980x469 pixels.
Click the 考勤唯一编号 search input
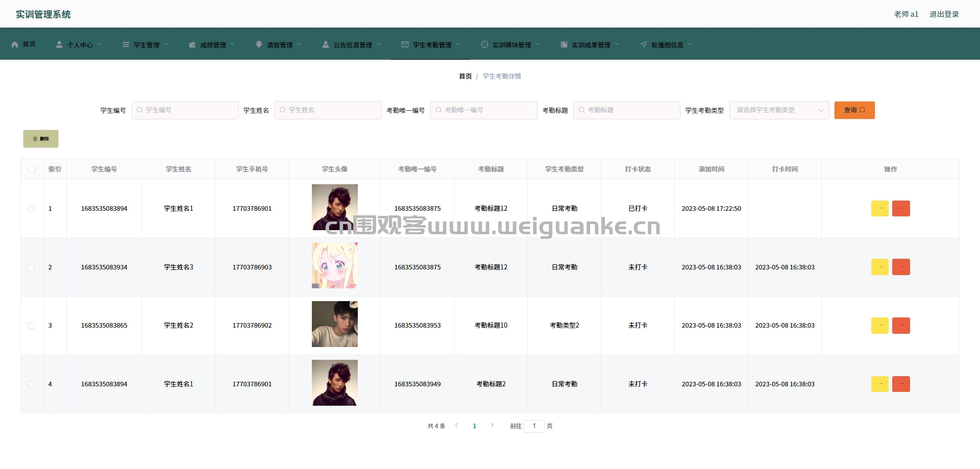[483, 110]
